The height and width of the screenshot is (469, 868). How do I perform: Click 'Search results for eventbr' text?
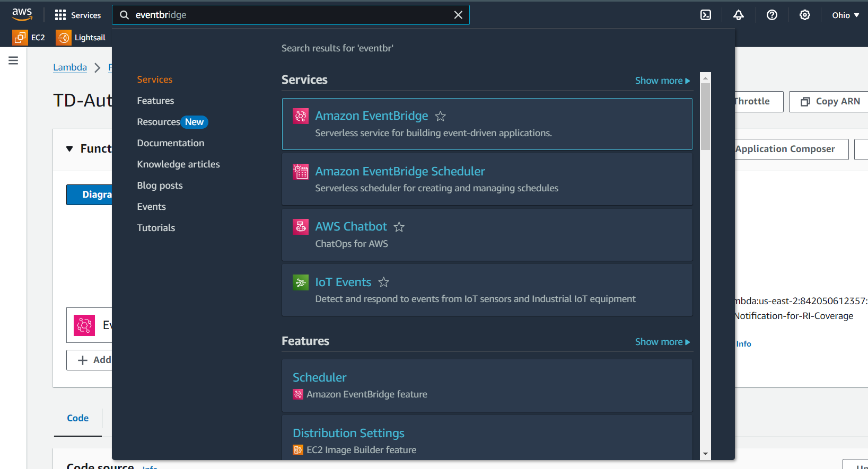click(337, 48)
